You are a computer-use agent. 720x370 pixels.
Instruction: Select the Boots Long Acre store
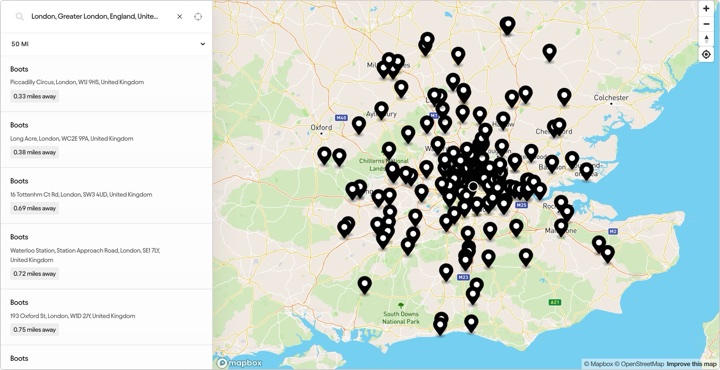[x=107, y=140]
